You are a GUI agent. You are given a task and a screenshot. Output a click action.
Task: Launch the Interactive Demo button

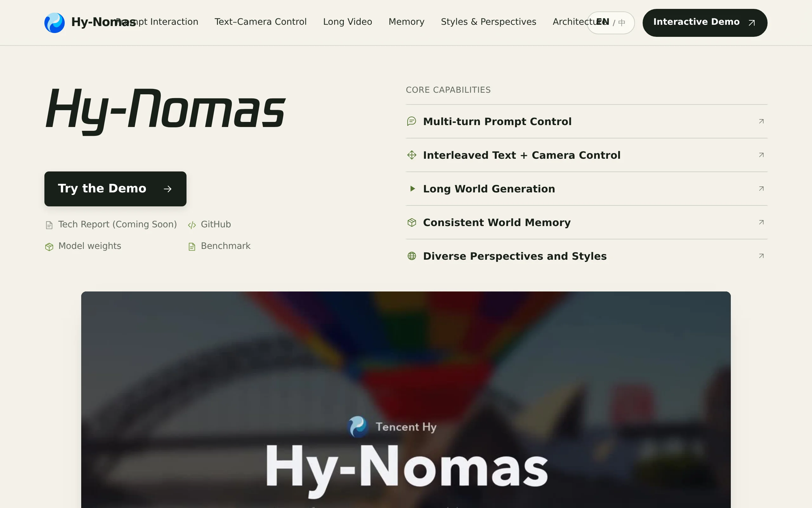point(704,23)
